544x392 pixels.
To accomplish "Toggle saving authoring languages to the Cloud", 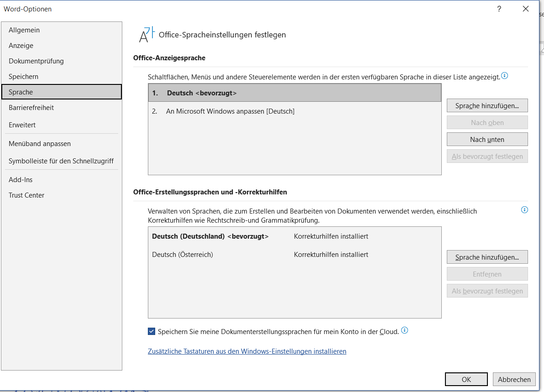I will (x=152, y=331).
